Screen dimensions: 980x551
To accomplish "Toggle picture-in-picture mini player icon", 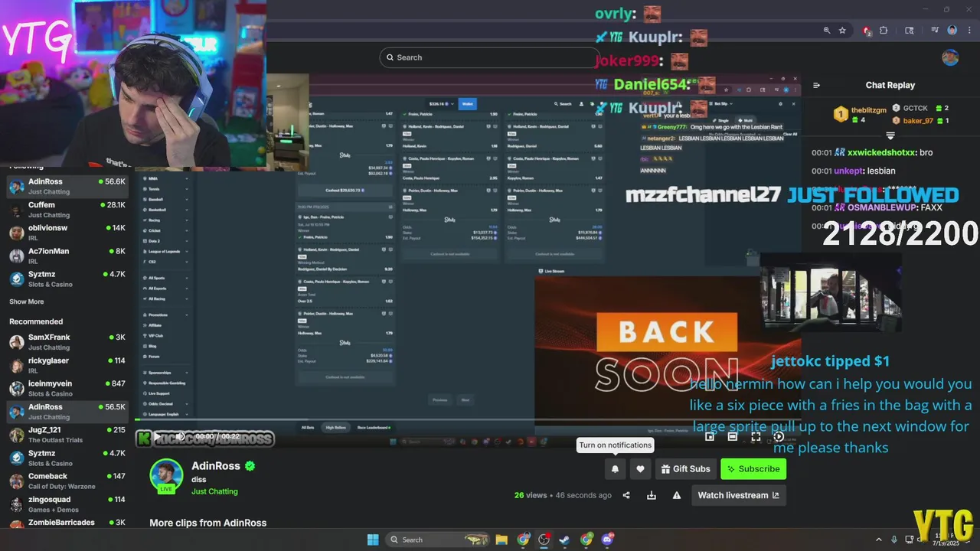I will coord(710,436).
